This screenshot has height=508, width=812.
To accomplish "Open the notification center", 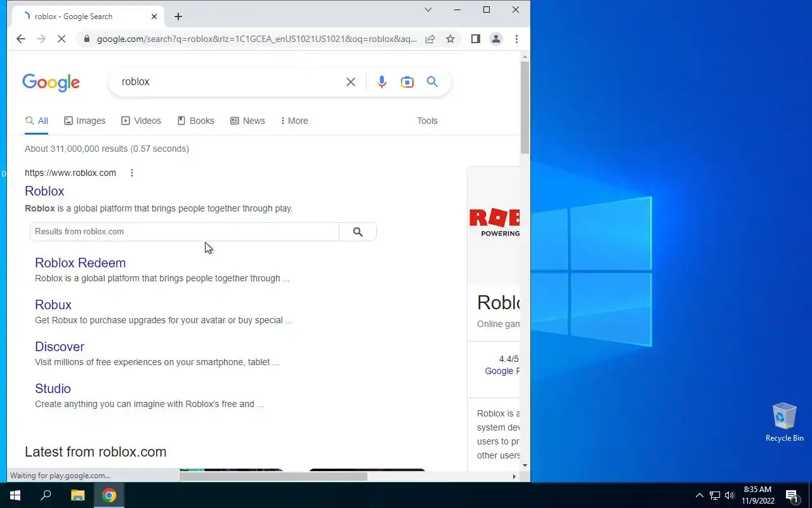I will 792,495.
